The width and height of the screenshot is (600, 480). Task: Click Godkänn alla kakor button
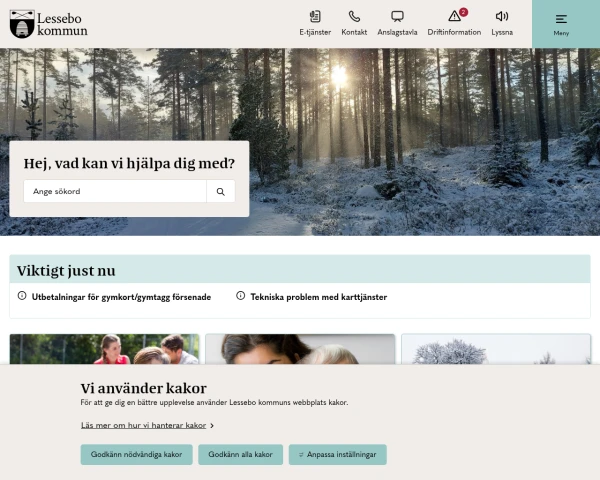click(x=240, y=454)
